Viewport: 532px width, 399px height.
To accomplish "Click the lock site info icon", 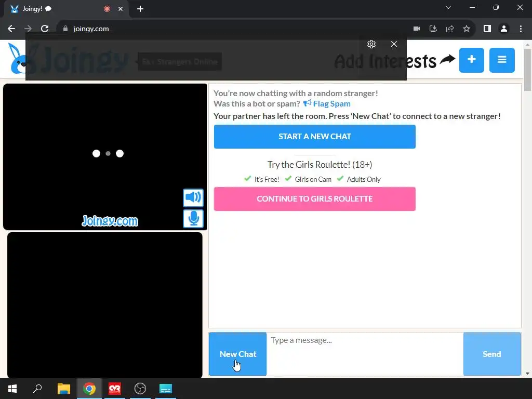I will (65, 29).
